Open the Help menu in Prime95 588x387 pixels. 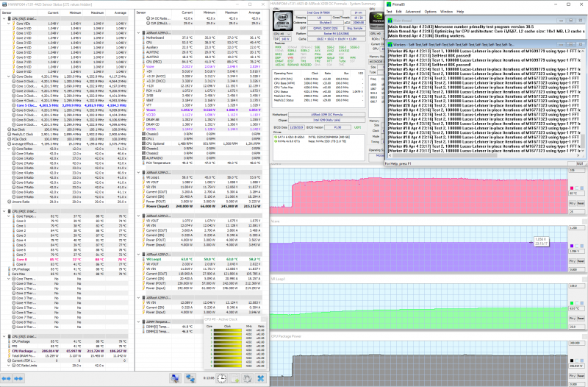pyautogui.click(x=460, y=12)
